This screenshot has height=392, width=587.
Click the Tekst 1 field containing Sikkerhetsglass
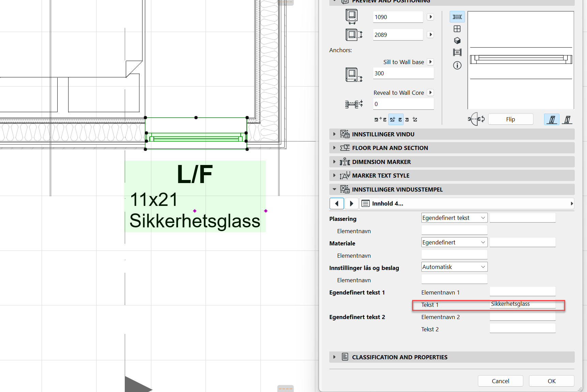point(522,304)
